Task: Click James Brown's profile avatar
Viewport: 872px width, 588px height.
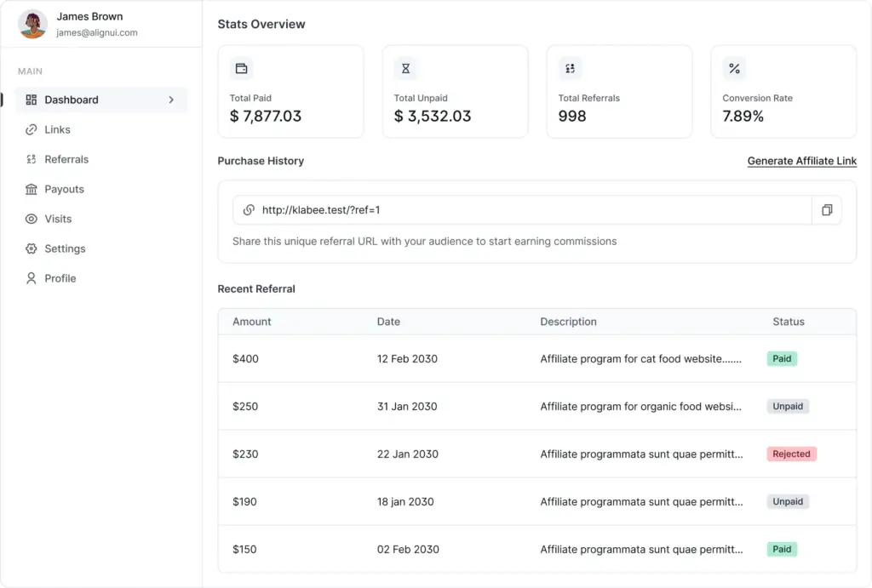Action: [32, 23]
